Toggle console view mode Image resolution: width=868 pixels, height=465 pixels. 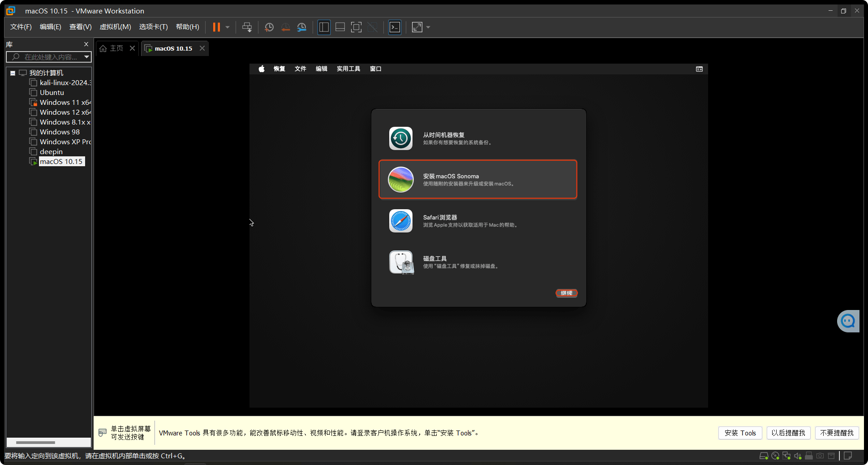point(395,27)
